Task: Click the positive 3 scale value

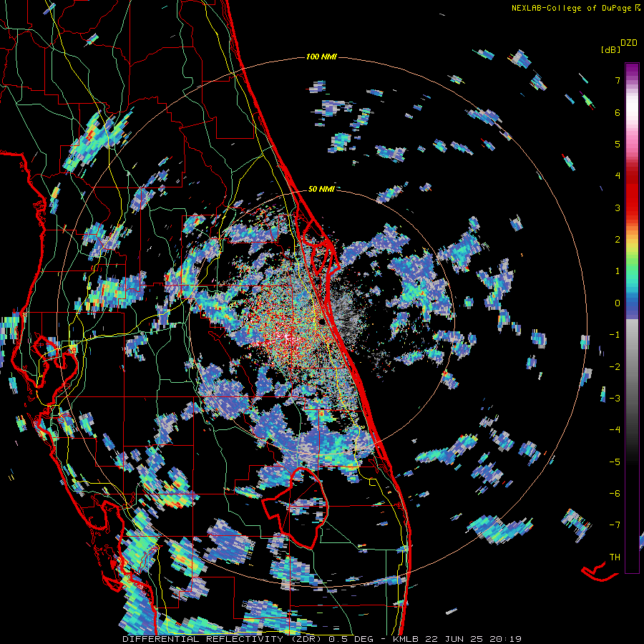Action: 618,208
